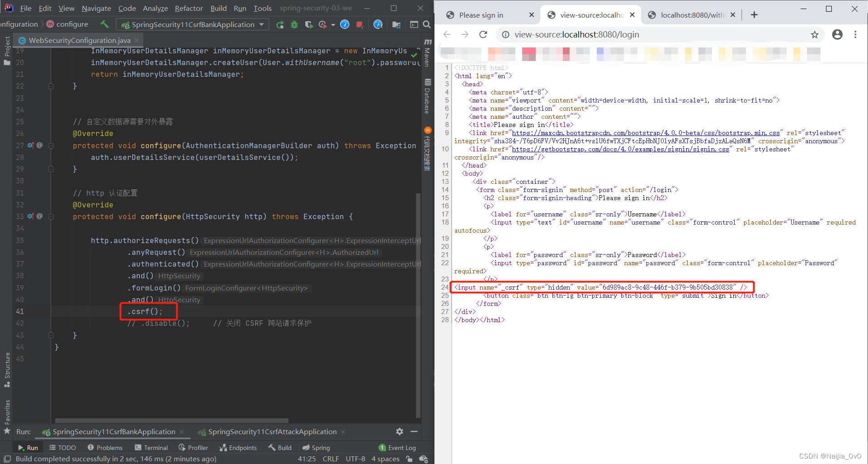The height and width of the screenshot is (464, 868).
Task: Click the Rerun application icon in toolbar
Action: [x=280, y=24]
